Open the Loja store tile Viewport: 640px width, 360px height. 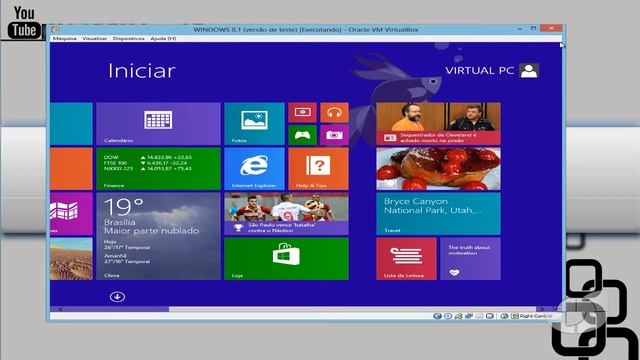[287, 258]
